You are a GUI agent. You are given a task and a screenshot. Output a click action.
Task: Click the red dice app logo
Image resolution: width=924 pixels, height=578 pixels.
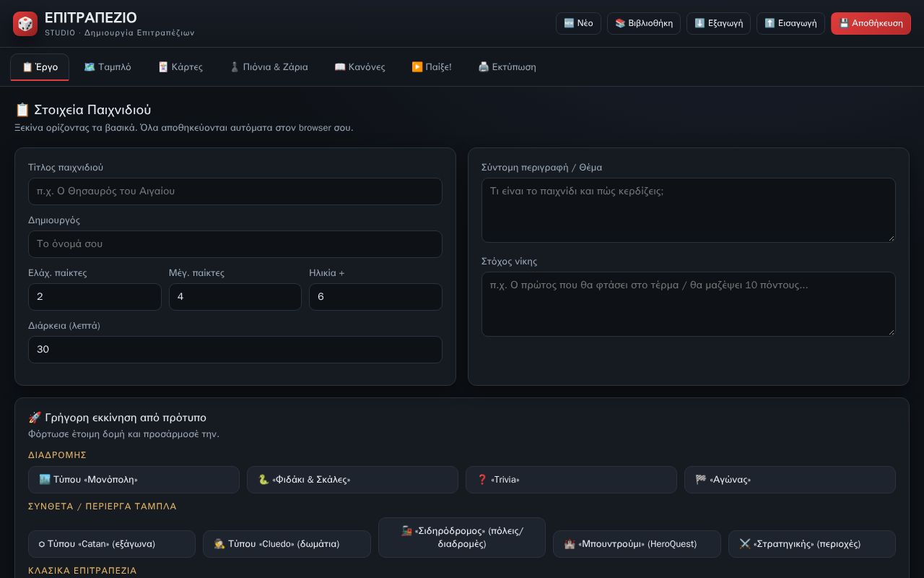coord(25,24)
